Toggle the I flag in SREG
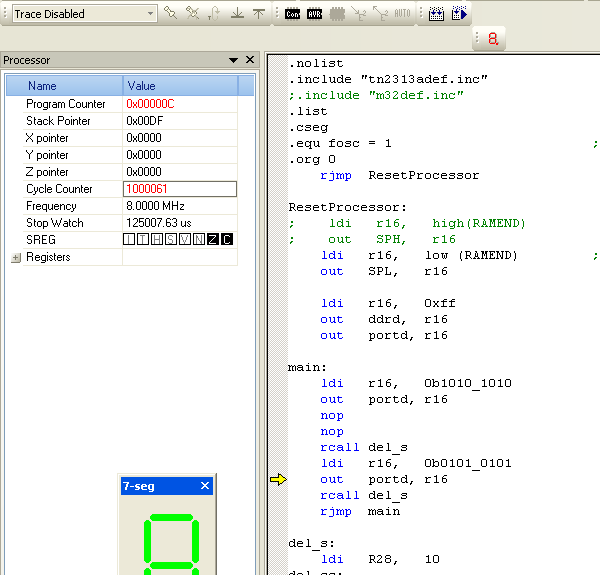 tap(129, 240)
